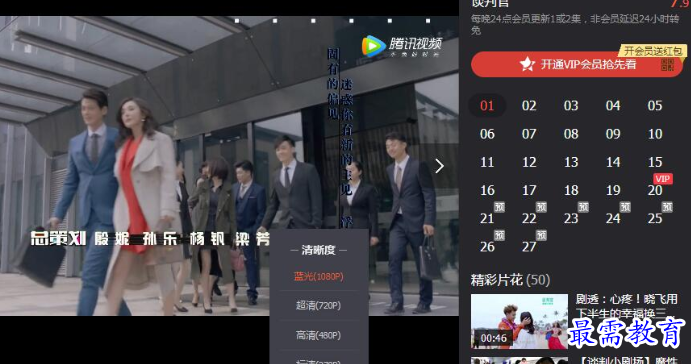Open preview episode 25

point(655,219)
